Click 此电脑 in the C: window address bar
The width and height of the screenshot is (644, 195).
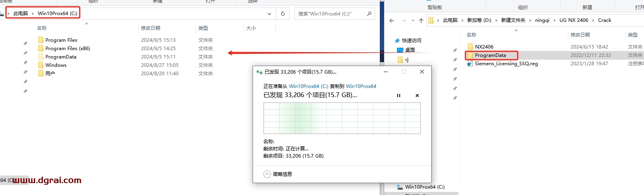[x=21, y=14]
